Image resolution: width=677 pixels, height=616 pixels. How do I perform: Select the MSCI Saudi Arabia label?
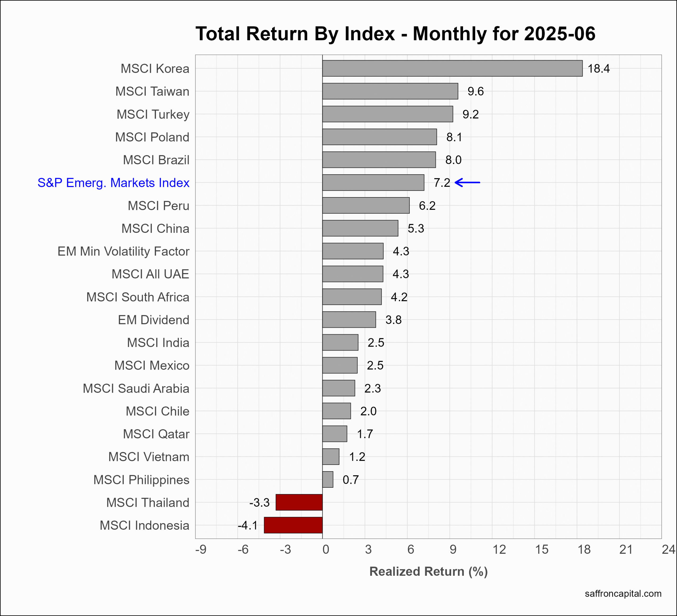click(x=136, y=388)
